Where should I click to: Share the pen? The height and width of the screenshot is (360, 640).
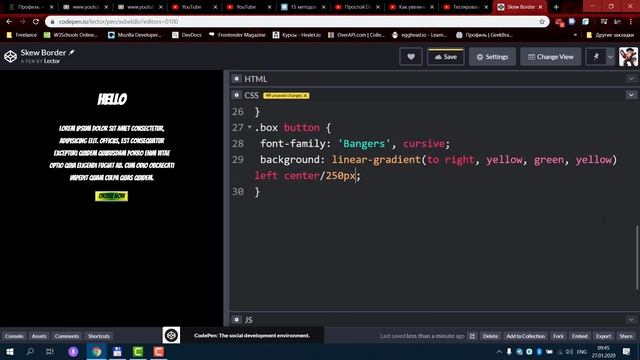click(x=626, y=336)
